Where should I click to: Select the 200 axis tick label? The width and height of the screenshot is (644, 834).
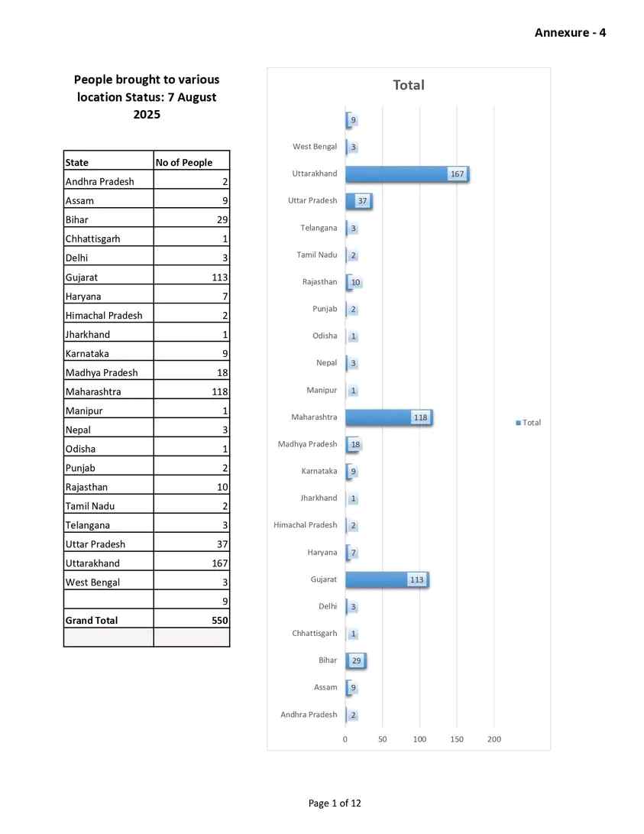coord(494,739)
